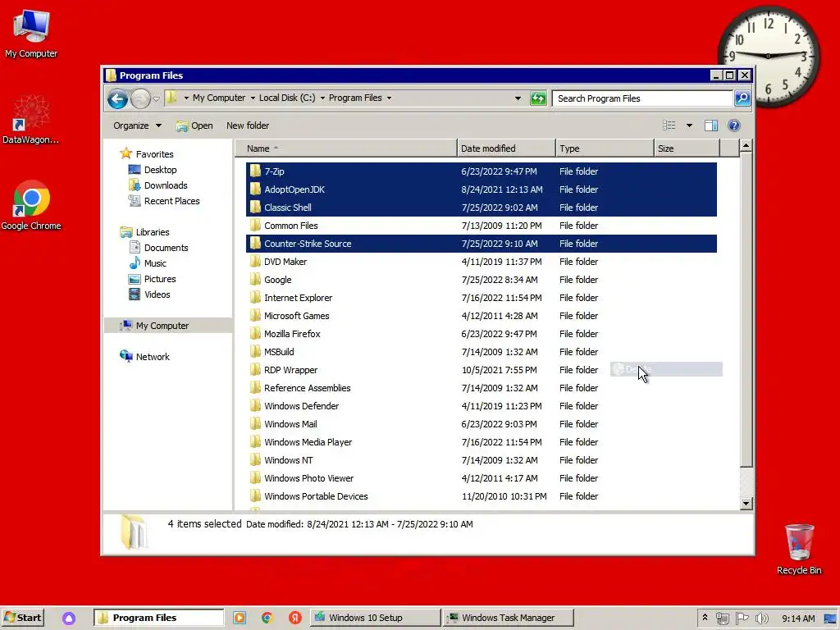
Task: Select the DVD Maker folder icon
Action: tap(256, 262)
